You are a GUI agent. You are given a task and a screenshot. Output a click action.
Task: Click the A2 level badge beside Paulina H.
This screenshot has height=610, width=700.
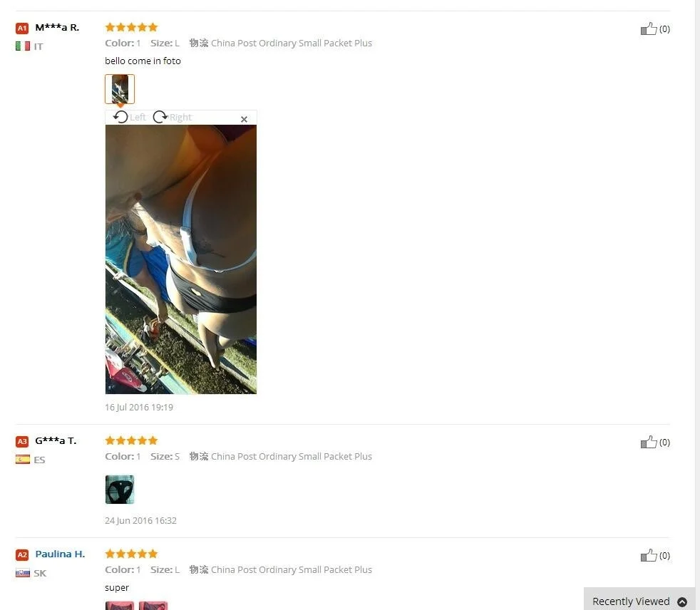(x=22, y=554)
